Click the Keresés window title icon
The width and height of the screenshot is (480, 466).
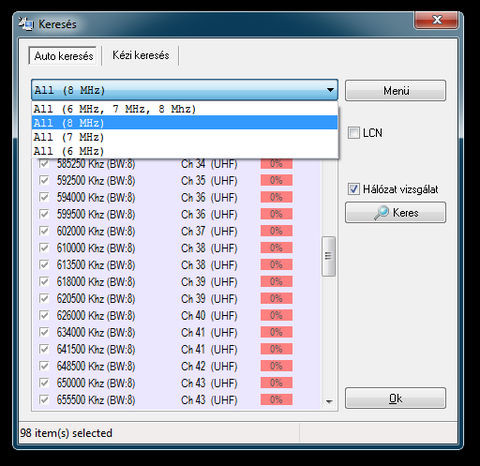tap(26, 24)
